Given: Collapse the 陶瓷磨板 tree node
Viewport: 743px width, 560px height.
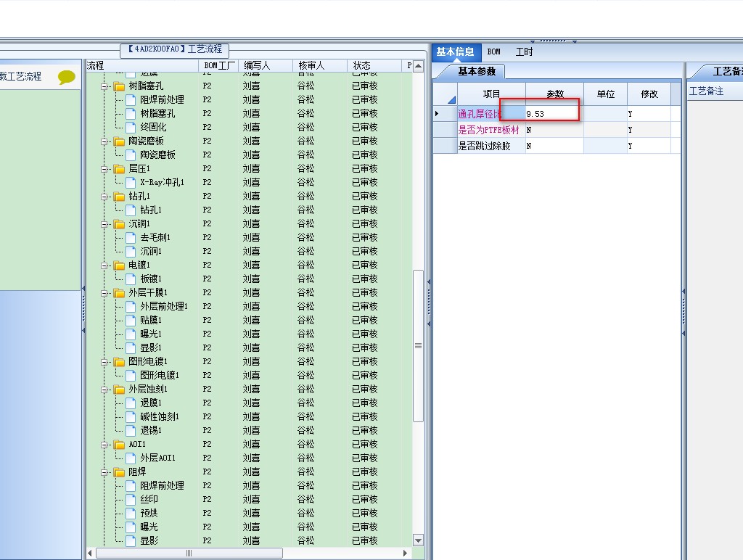Looking at the screenshot, I should click(x=104, y=141).
